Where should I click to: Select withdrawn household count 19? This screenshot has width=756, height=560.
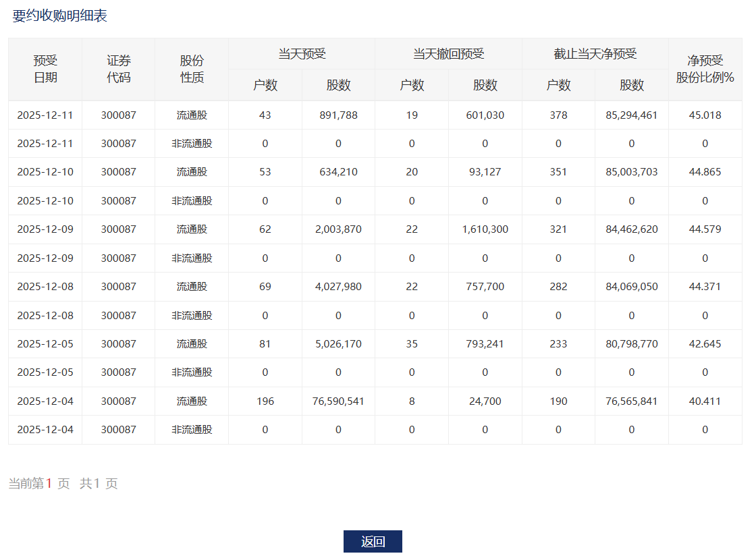(412, 115)
